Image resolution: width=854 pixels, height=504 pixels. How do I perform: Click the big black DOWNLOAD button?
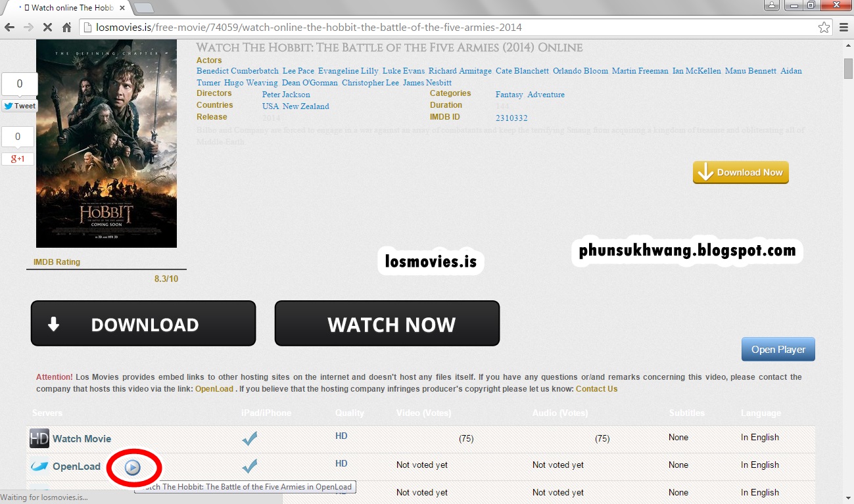[x=143, y=323]
